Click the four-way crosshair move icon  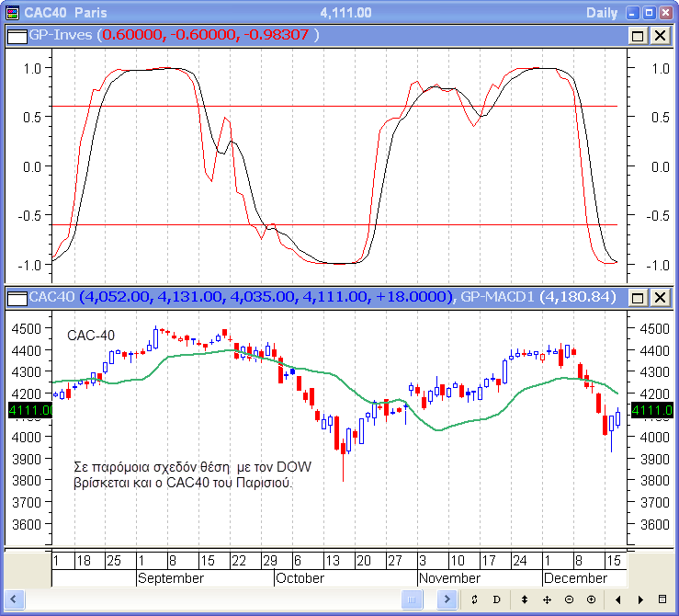(547, 600)
